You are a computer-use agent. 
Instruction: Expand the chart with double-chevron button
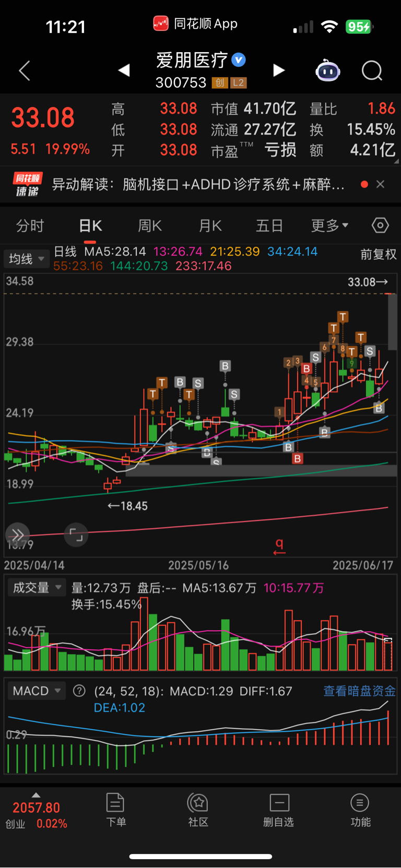17,535
